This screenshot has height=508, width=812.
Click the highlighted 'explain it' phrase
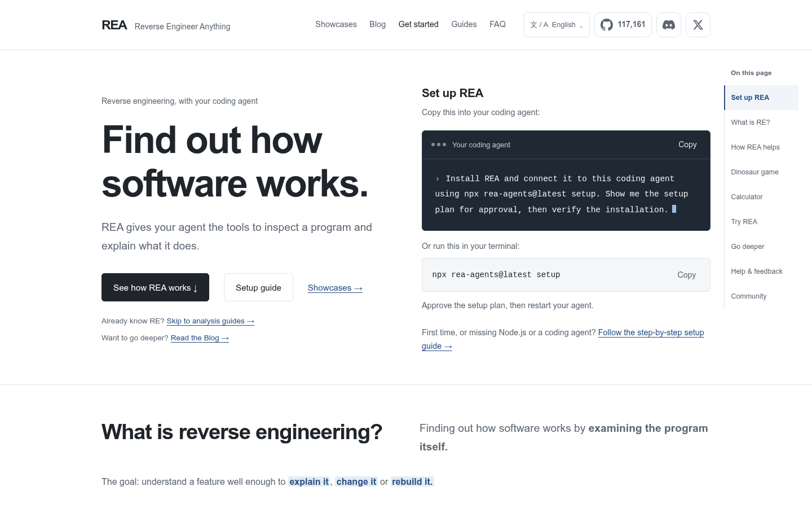(x=309, y=481)
